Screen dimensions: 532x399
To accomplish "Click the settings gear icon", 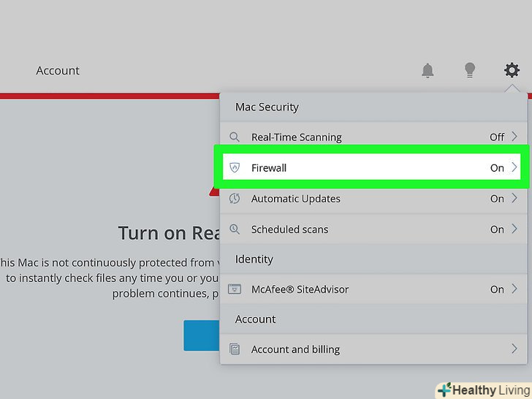I will (x=512, y=70).
